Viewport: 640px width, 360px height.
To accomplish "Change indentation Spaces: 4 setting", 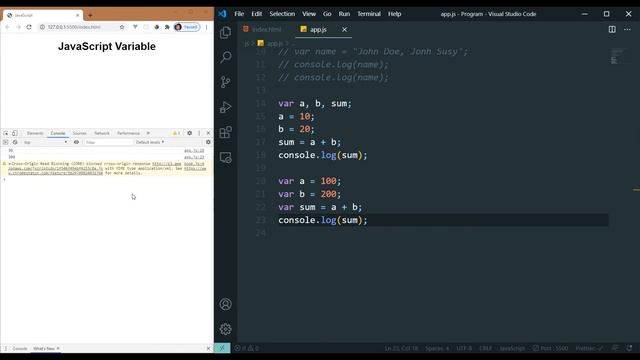I will point(437,348).
